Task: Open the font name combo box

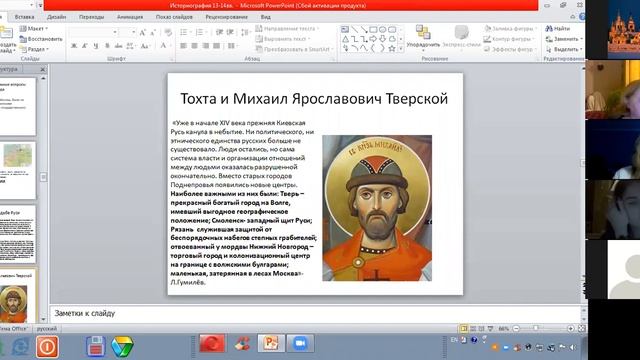Action: point(93,32)
